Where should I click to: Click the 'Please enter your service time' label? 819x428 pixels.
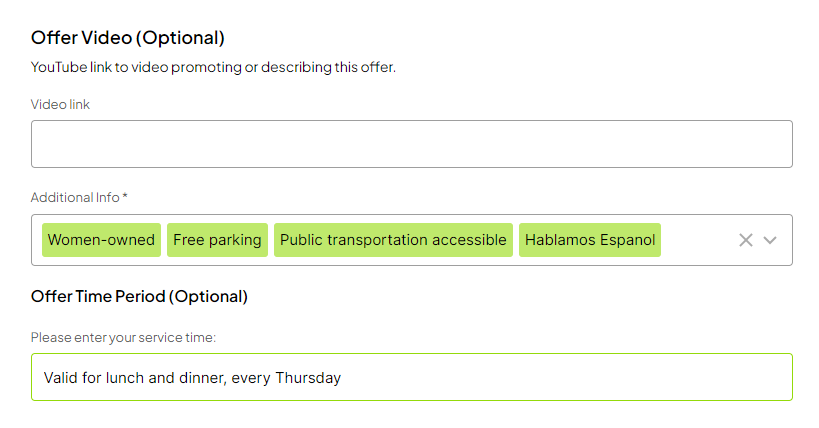123,338
